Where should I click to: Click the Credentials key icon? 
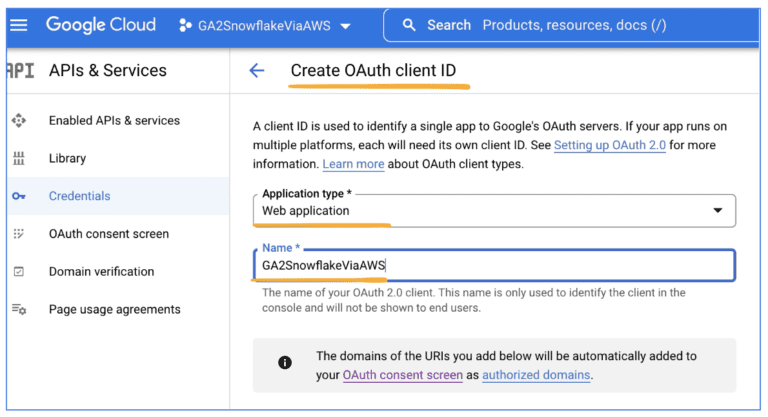[19, 196]
